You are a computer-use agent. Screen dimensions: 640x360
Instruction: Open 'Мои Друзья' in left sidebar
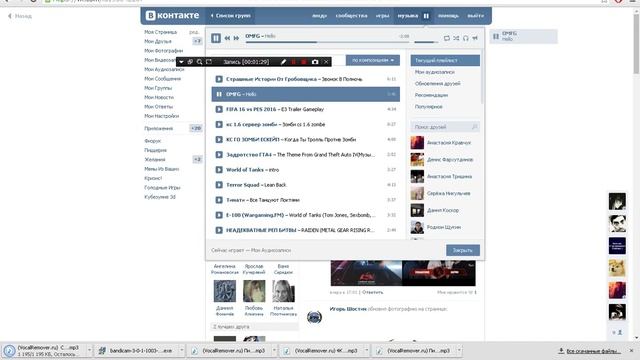click(x=158, y=41)
